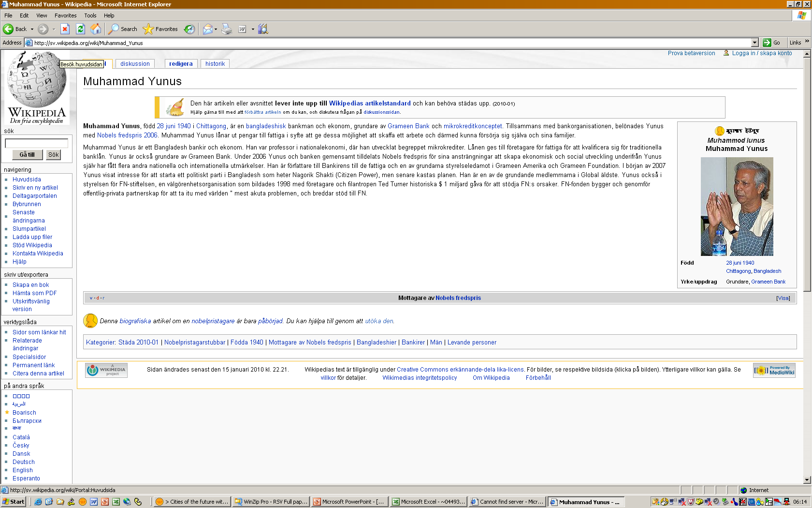812x508 pixels.
Task: Click the Forward arrow button
Action: (x=43, y=29)
